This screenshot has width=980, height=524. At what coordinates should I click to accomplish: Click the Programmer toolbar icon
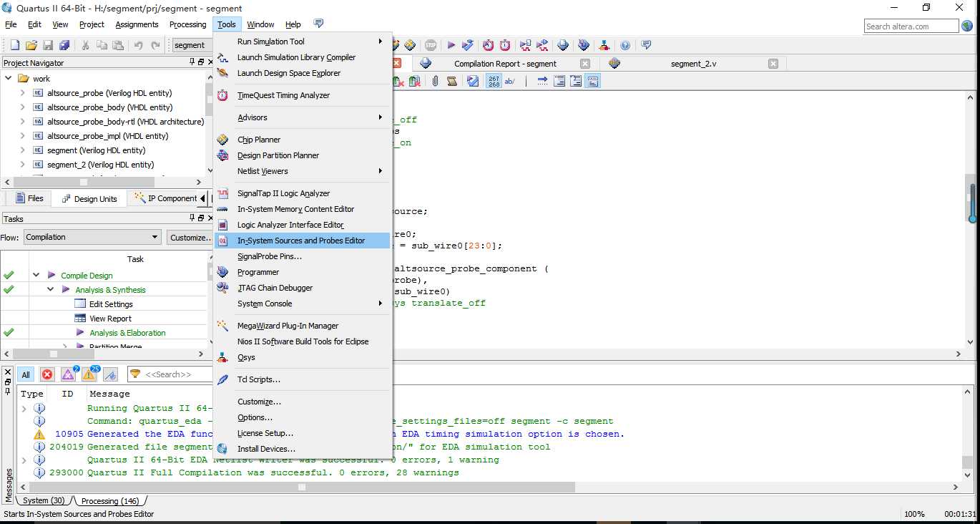584,45
